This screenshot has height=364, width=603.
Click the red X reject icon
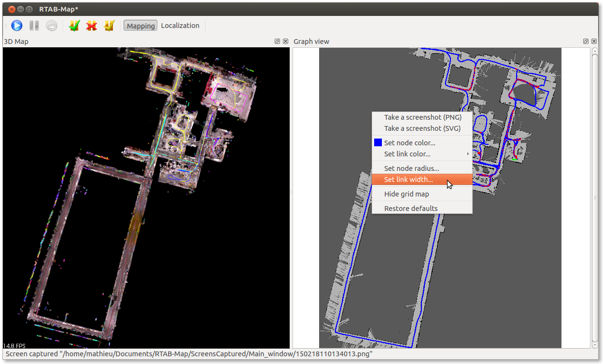[91, 26]
